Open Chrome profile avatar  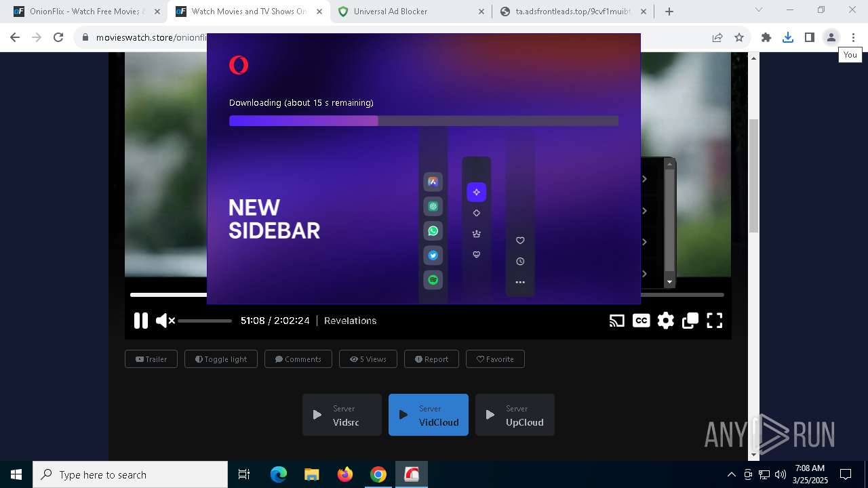point(831,38)
